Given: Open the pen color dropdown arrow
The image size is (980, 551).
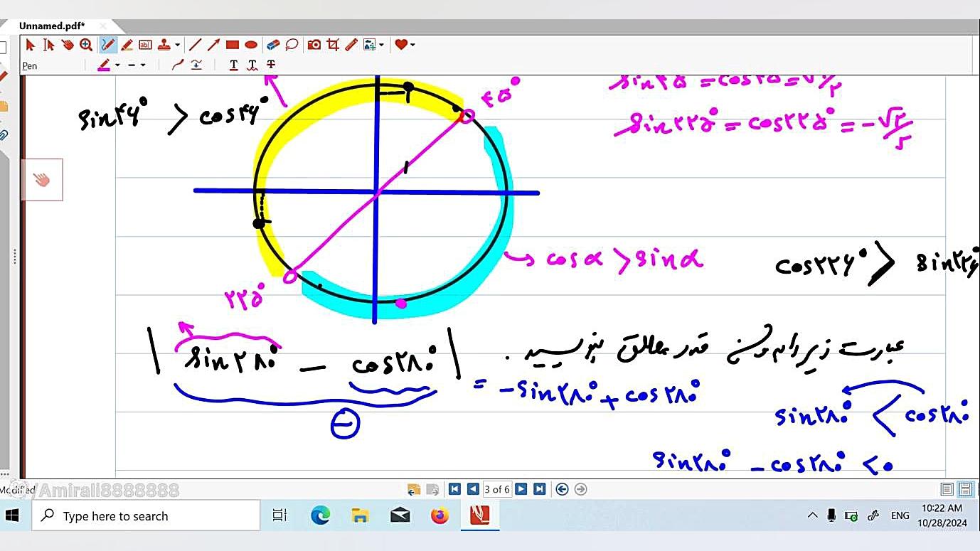Looking at the screenshot, I should coord(117,65).
